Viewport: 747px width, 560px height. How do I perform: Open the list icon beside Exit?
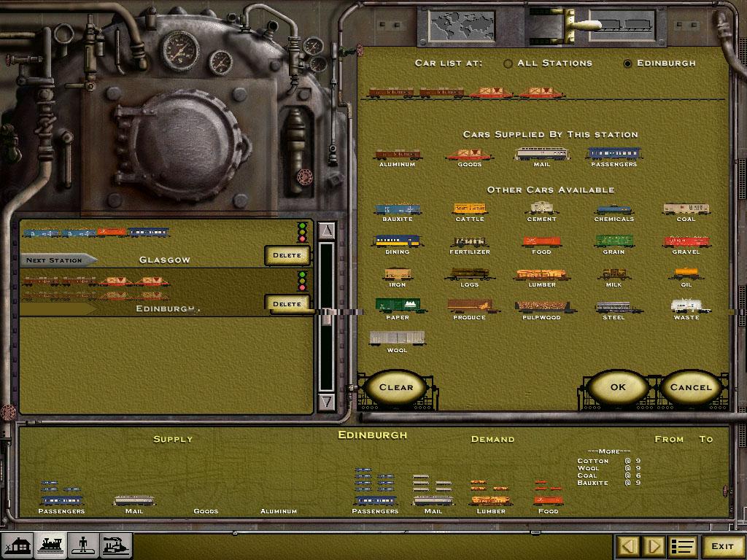683,546
